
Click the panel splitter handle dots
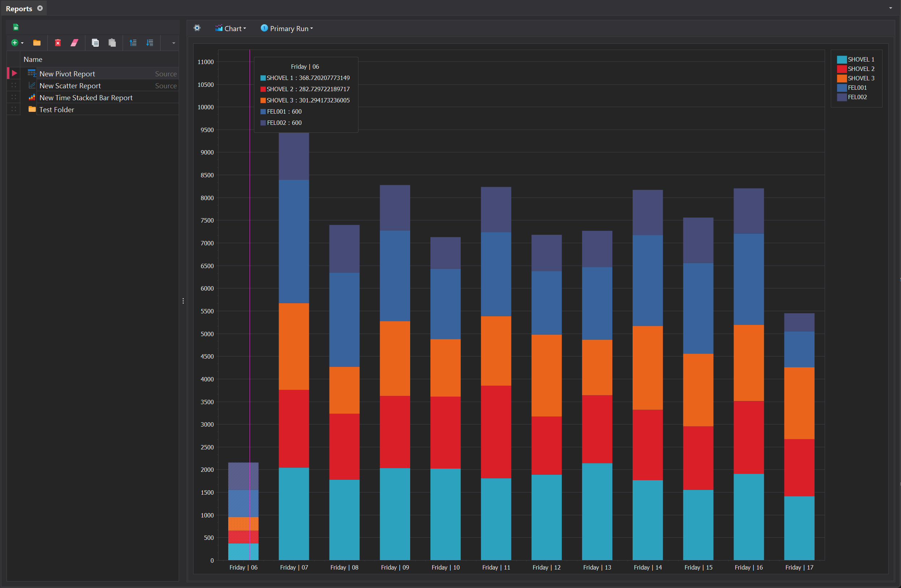tap(183, 301)
